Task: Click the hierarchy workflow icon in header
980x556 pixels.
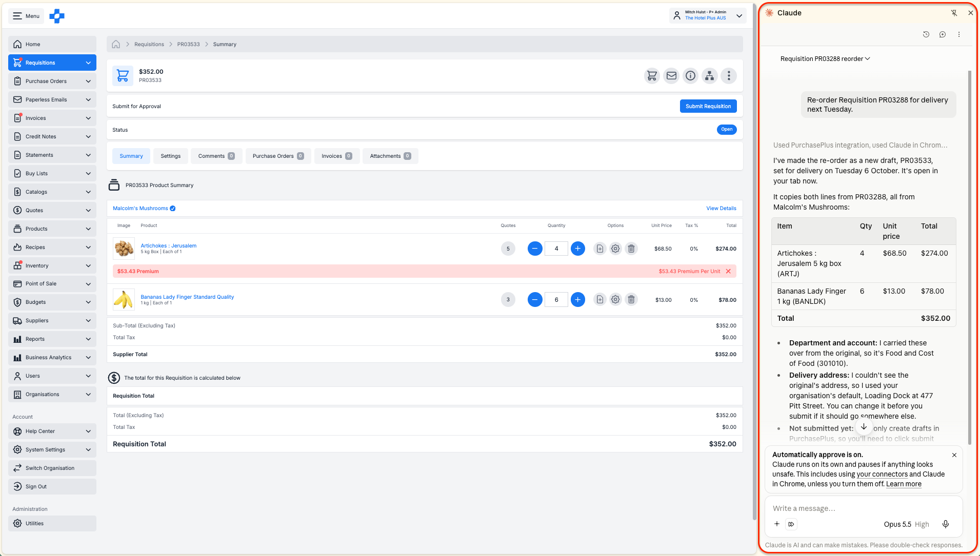Action: pyautogui.click(x=709, y=76)
